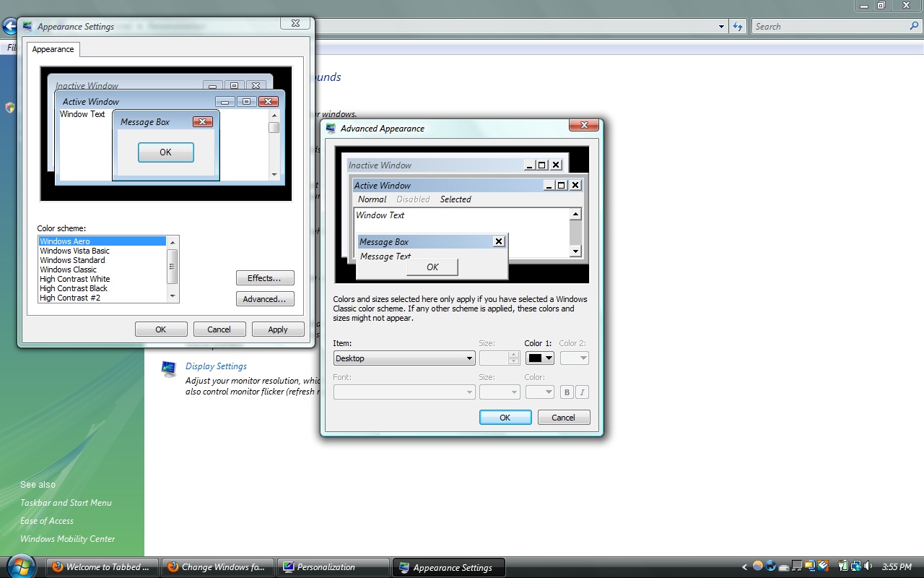Show hidden system tray icons arrow
This screenshot has height=578, width=924.
(744, 567)
